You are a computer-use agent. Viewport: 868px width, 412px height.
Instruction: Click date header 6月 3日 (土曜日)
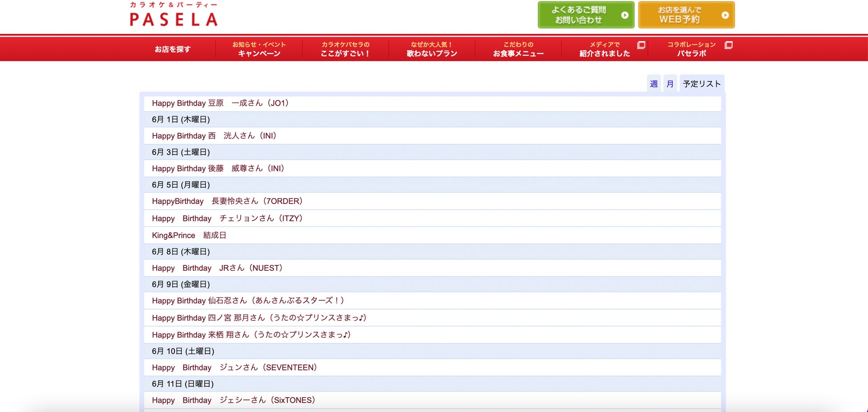pyautogui.click(x=432, y=152)
